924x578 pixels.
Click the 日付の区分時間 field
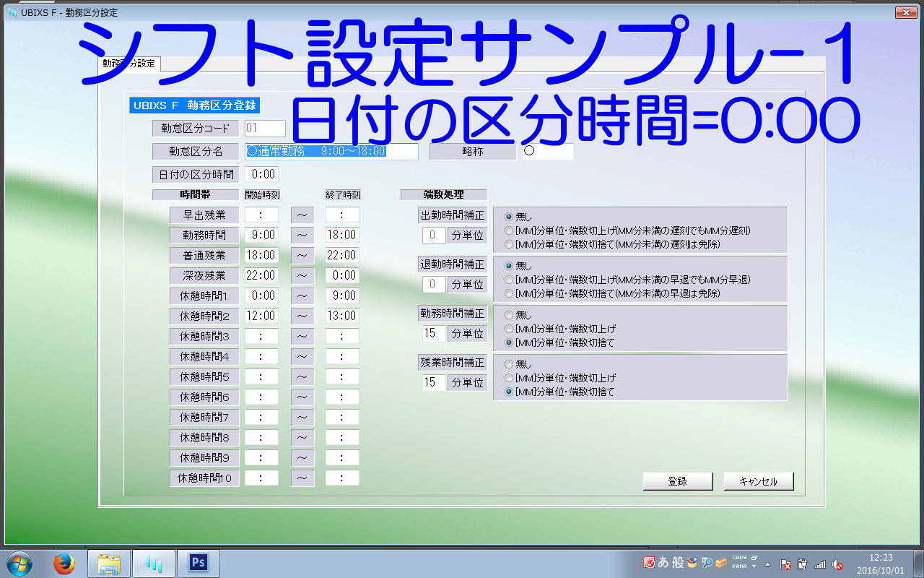[x=261, y=174]
